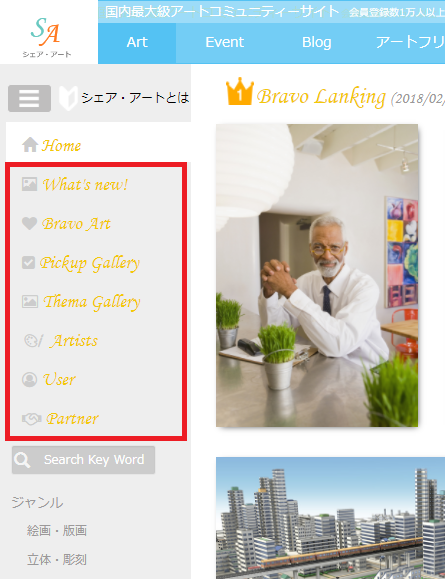Click the search magnifier icon
Viewport: 445px width, 579px height.
pos(22,460)
